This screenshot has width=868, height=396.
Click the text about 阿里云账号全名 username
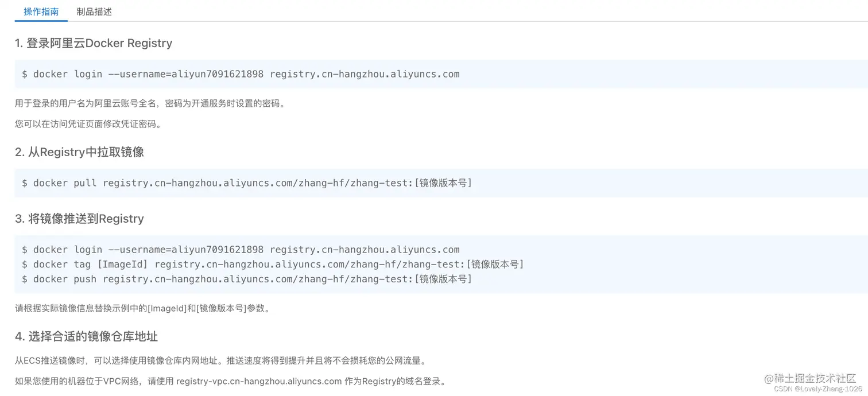(150, 104)
